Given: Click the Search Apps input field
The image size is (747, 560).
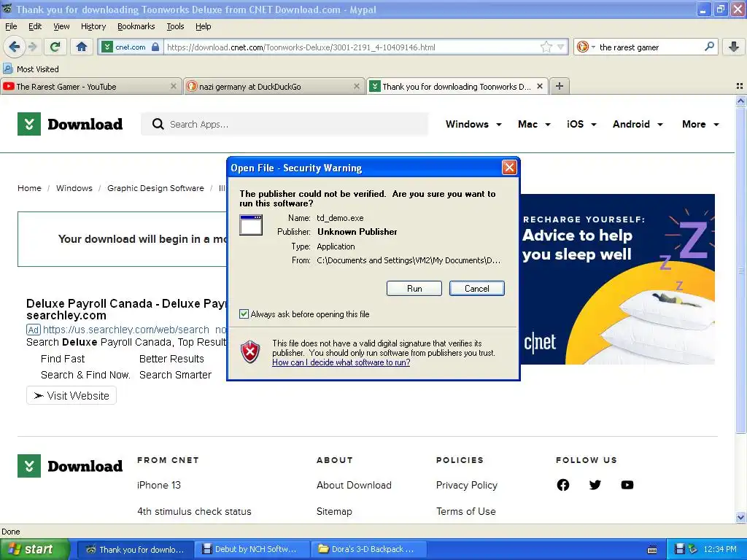Looking at the screenshot, I should click(285, 124).
